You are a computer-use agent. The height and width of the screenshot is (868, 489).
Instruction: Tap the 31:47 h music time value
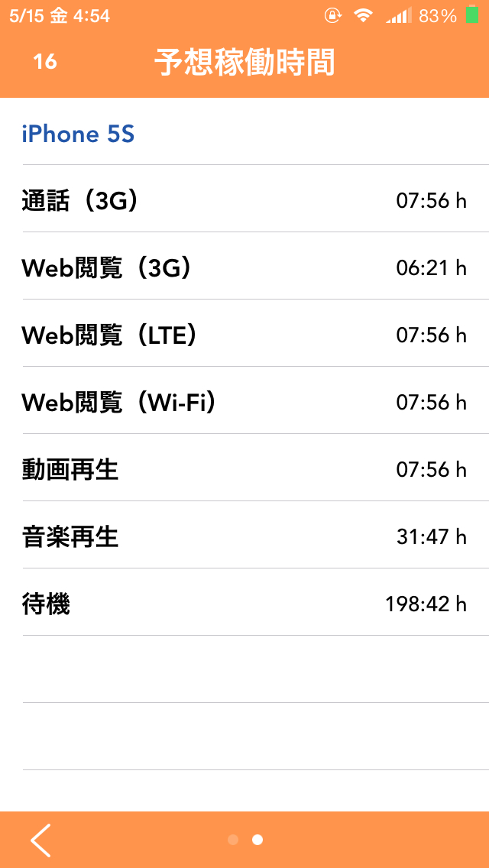(x=432, y=537)
